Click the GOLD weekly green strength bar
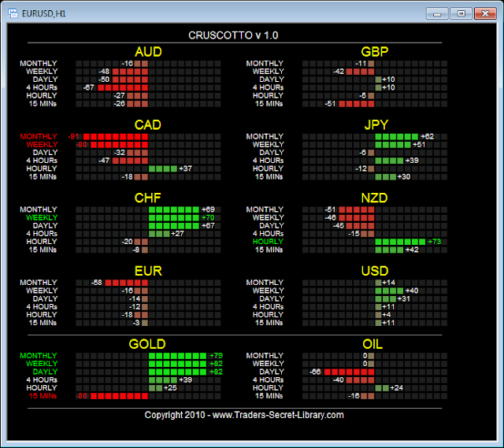The width and height of the screenshot is (504, 448). pyautogui.click(x=177, y=364)
